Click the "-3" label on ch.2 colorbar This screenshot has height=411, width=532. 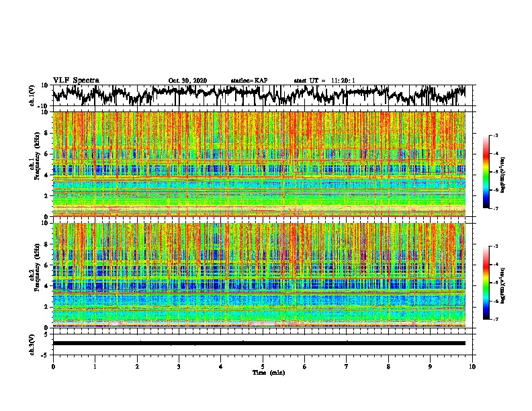click(496, 246)
